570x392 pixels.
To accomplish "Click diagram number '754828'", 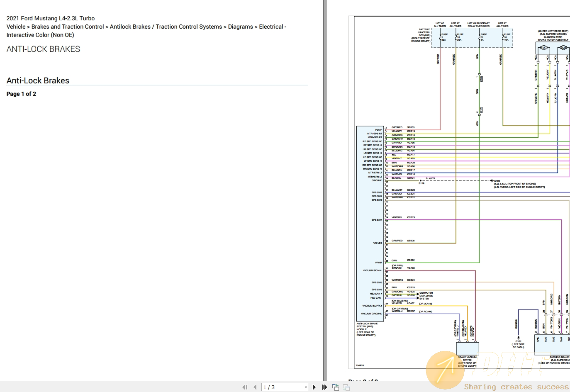I will coord(360,365).
